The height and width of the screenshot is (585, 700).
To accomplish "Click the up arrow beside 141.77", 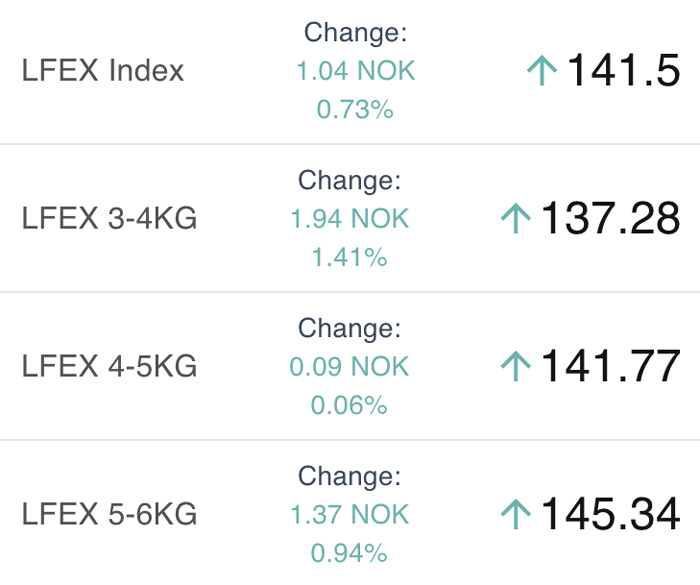I will (516, 366).
